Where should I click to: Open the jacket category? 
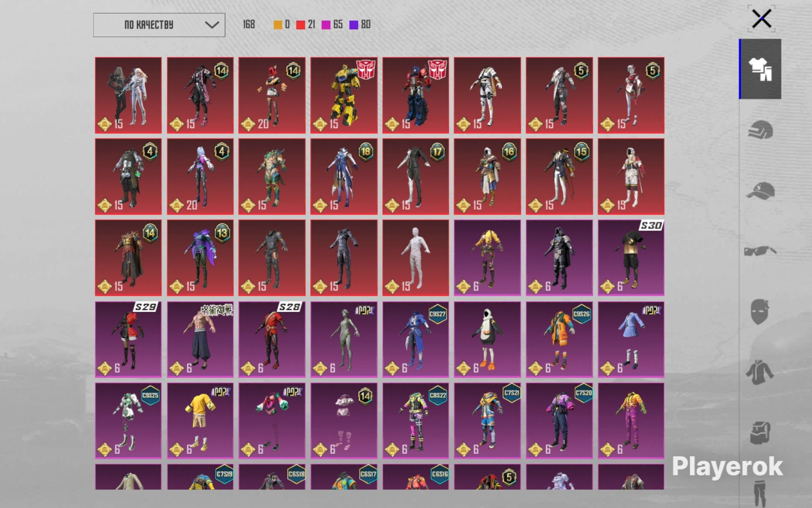pyautogui.click(x=760, y=372)
